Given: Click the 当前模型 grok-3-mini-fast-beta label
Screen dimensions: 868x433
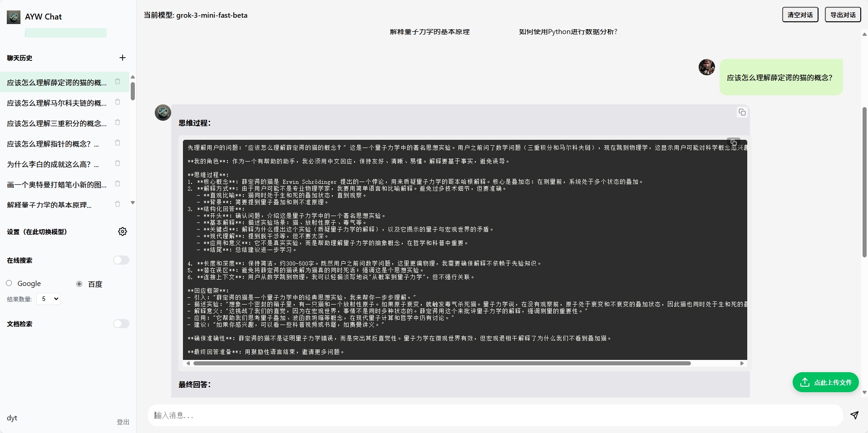Looking at the screenshot, I should pyautogui.click(x=196, y=15).
